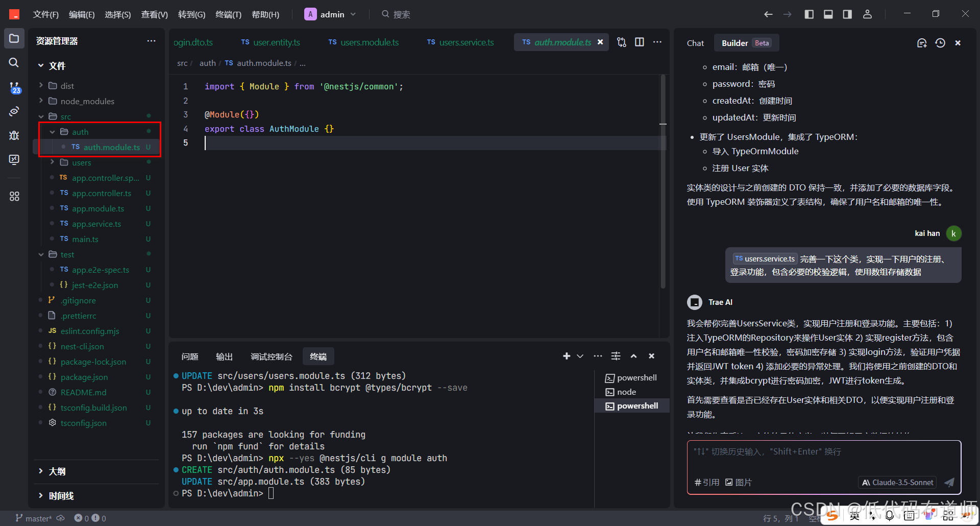Open the user account icon in title bar
The width and height of the screenshot is (980, 526).
pos(867,14)
